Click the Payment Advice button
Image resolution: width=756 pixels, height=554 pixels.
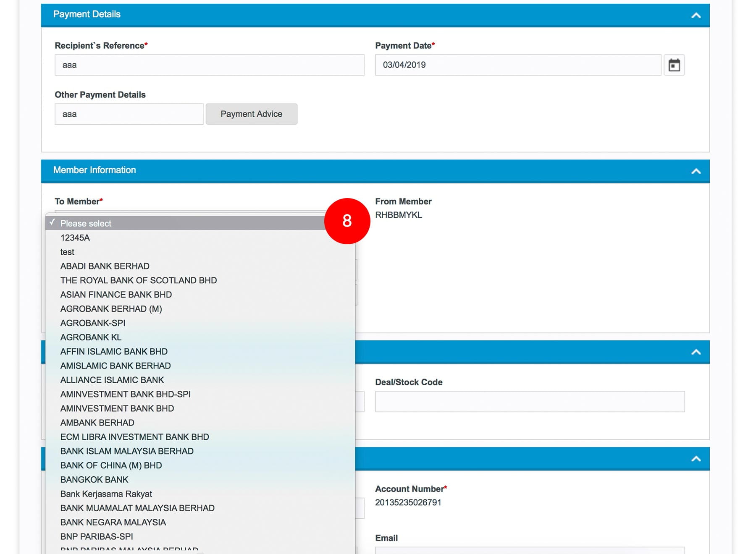251,114
